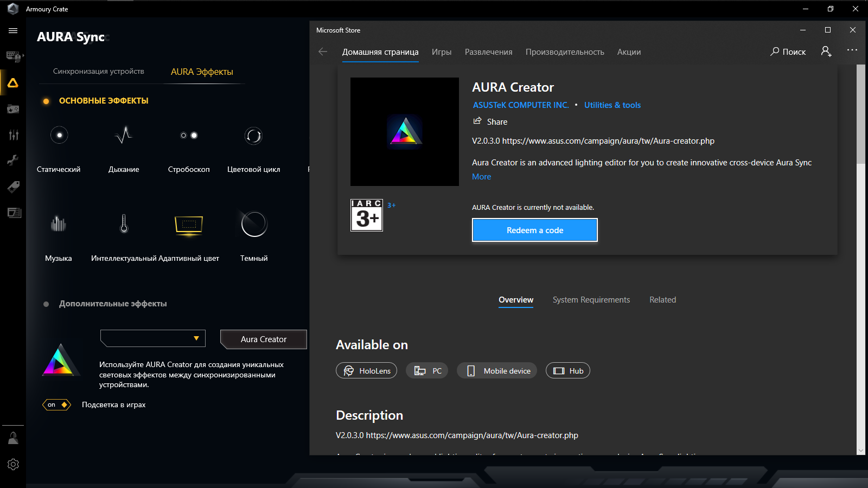Open Microsoft Store search (Поиск)

788,52
